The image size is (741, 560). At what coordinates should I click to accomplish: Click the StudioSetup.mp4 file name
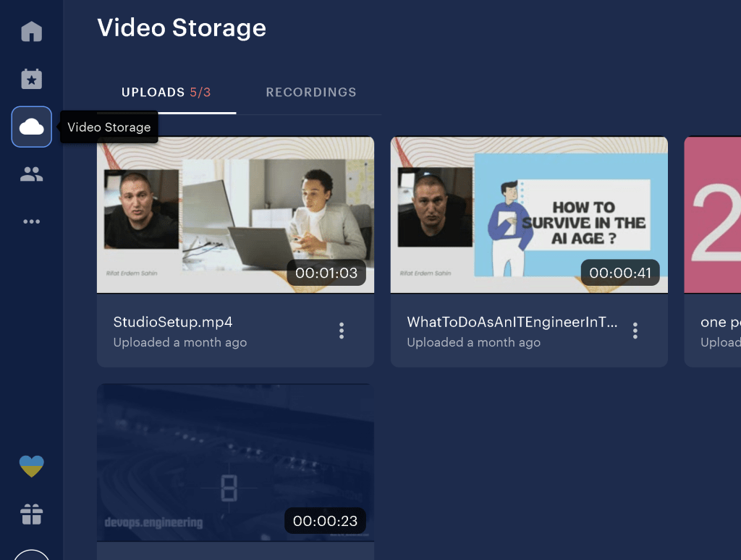pyautogui.click(x=173, y=322)
